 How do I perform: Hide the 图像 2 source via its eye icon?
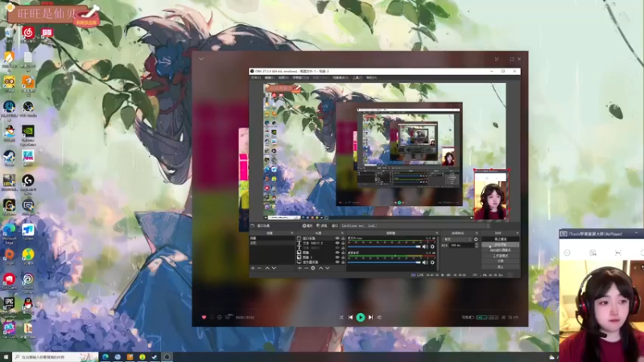[x=337, y=257]
